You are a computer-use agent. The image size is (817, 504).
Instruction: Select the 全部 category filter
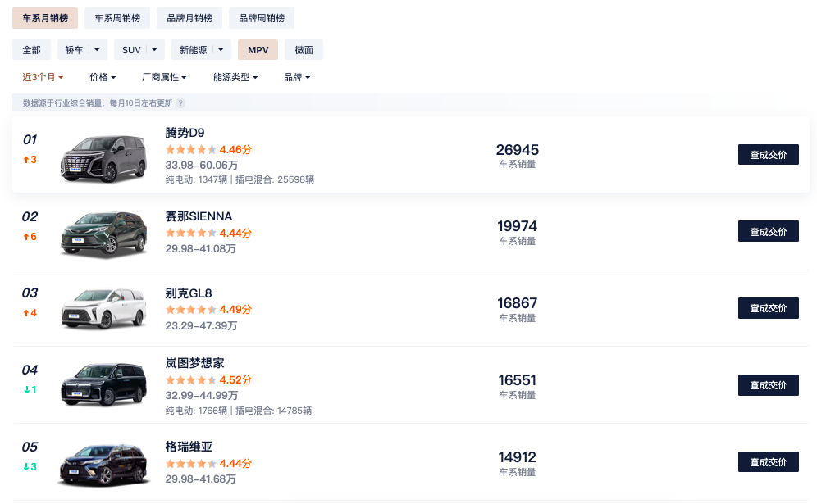point(31,50)
